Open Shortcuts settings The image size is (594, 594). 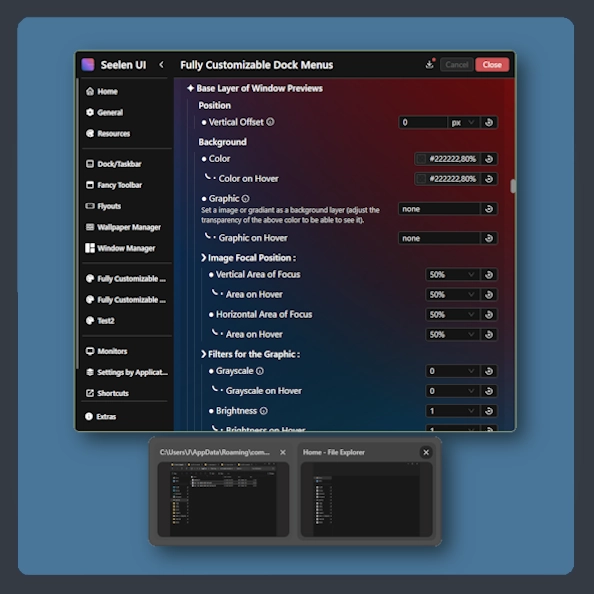[x=107, y=393]
